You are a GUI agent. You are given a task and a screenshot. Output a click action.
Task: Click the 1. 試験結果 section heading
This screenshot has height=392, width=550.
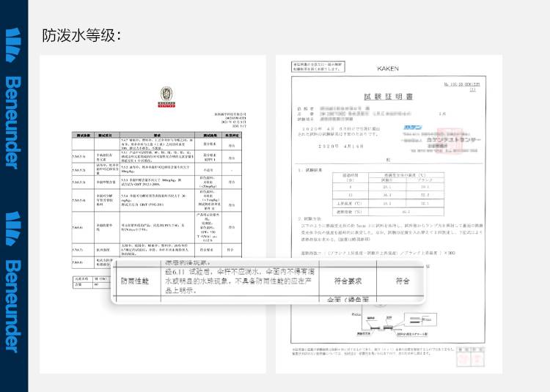(310, 170)
